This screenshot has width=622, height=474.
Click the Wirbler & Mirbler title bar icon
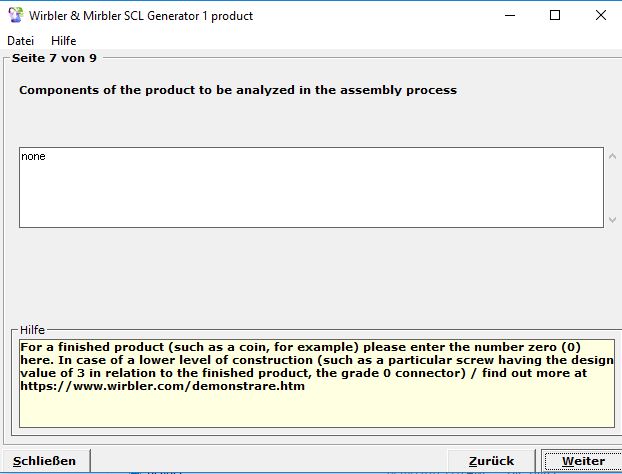(x=16, y=15)
